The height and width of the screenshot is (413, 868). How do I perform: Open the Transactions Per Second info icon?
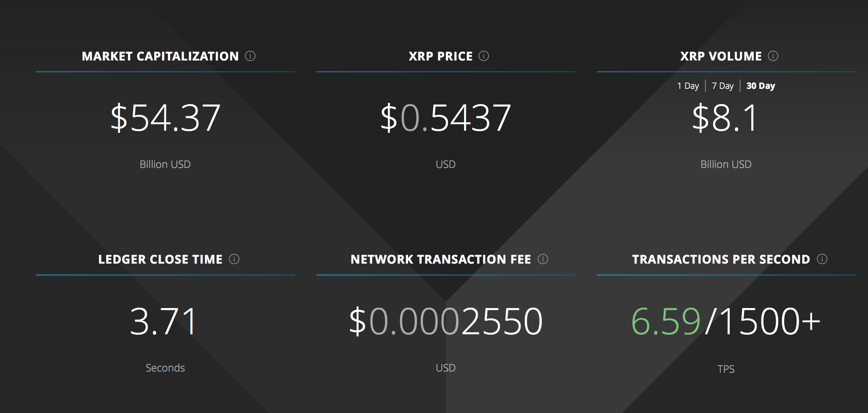pyautogui.click(x=822, y=259)
